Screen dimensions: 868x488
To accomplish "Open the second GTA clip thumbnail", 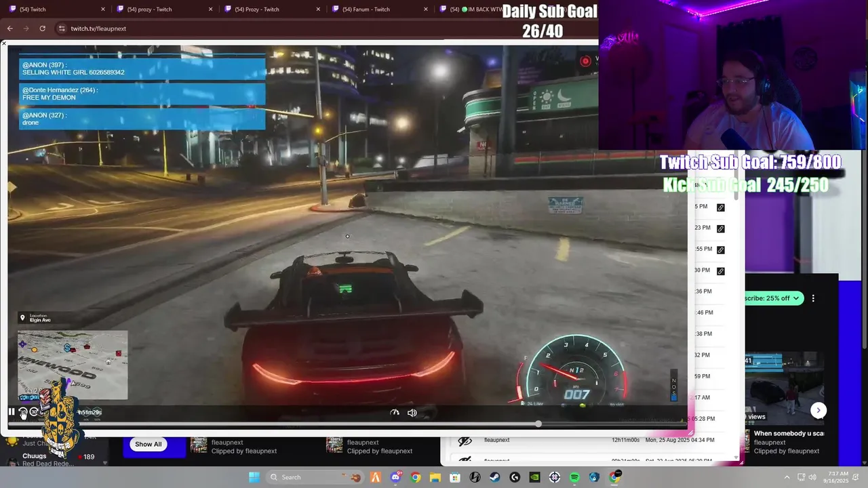I will click(334, 445).
